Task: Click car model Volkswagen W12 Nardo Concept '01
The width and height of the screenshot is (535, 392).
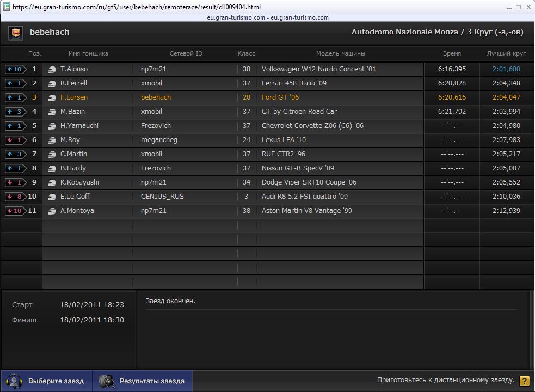Action: 319,69
